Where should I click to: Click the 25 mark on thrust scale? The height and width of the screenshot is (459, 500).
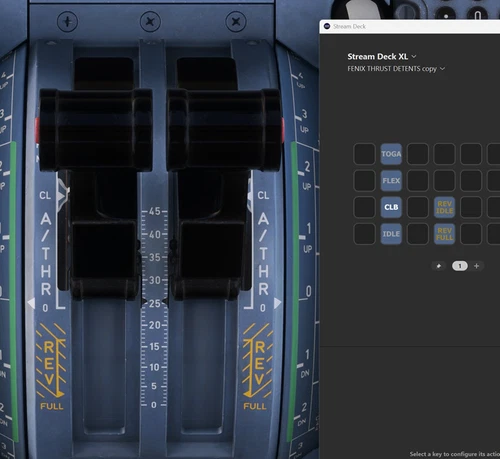pos(155,303)
